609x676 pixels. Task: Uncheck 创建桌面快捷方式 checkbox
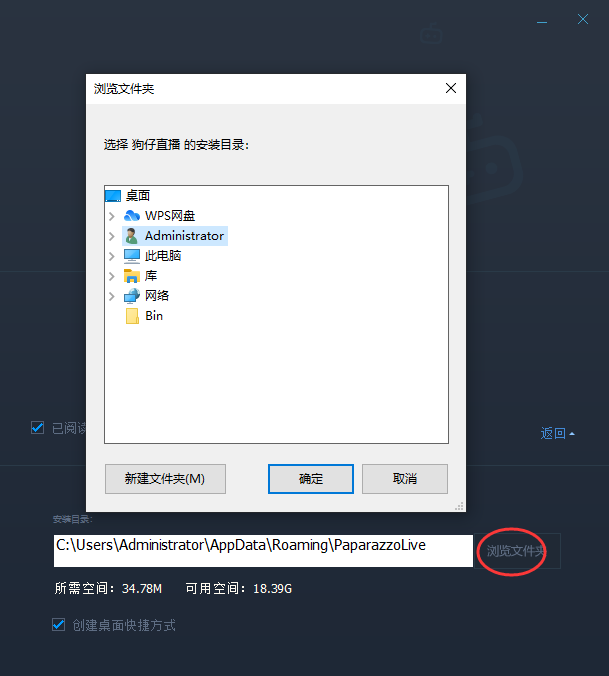point(59,625)
